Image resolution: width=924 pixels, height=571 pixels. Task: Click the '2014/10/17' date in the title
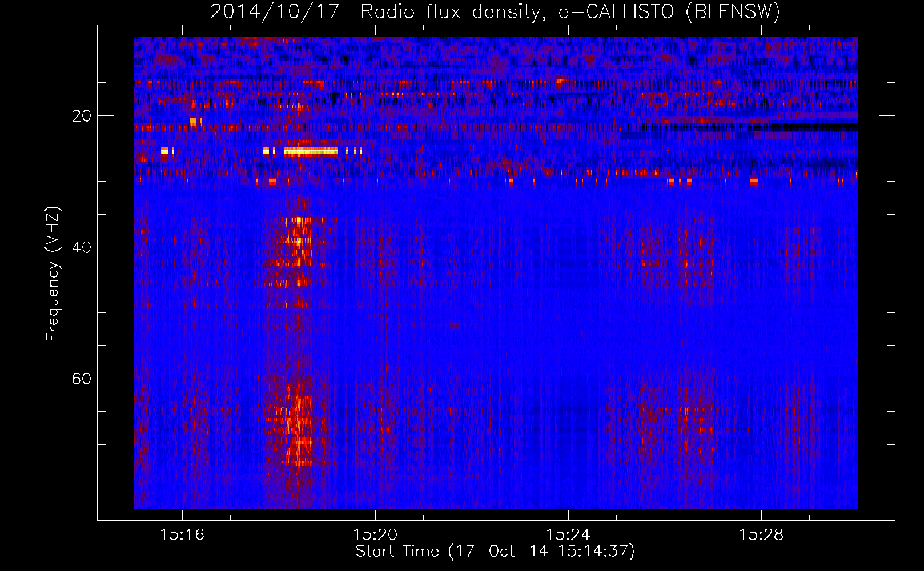[x=274, y=11]
